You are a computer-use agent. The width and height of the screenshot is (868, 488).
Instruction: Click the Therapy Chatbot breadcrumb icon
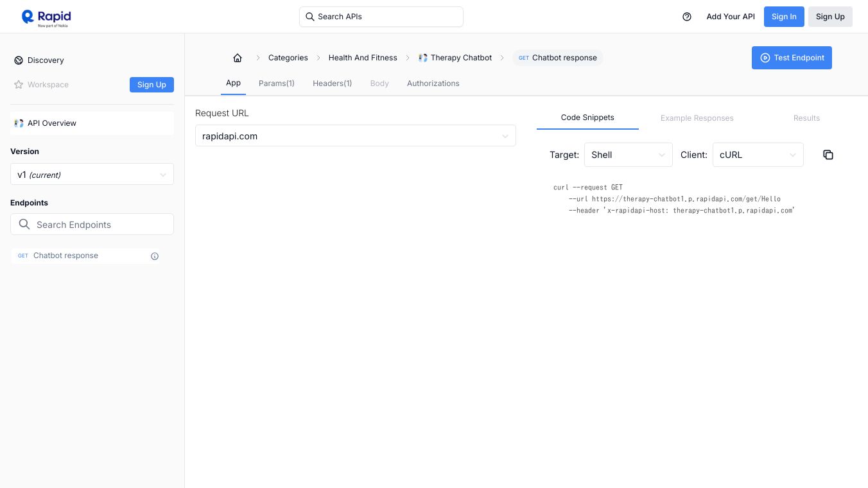422,58
